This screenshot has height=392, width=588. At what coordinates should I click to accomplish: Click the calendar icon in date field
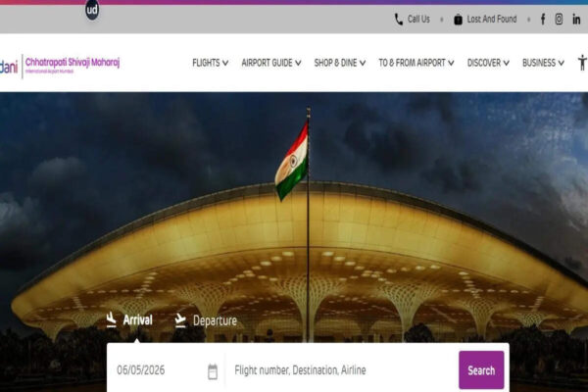(x=213, y=371)
